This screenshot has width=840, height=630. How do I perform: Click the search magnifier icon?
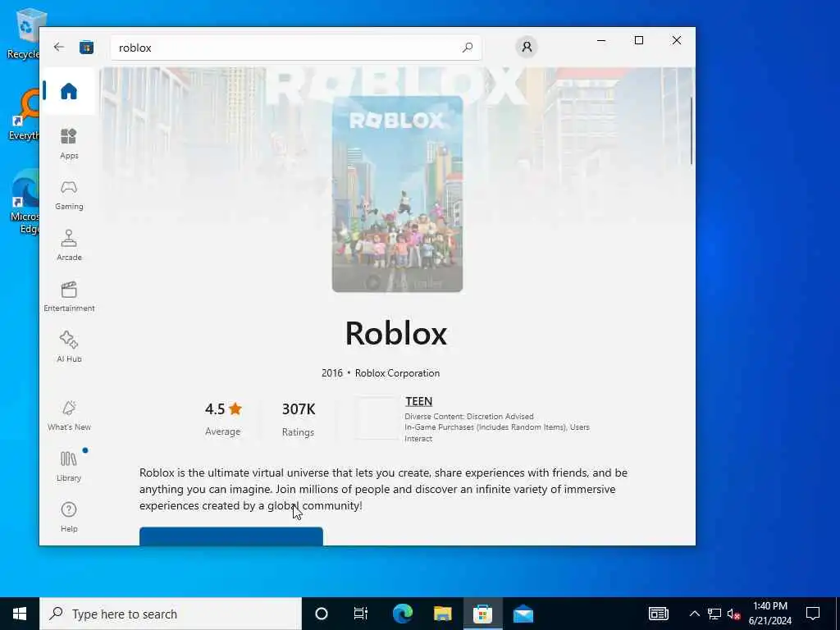click(x=467, y=48)
